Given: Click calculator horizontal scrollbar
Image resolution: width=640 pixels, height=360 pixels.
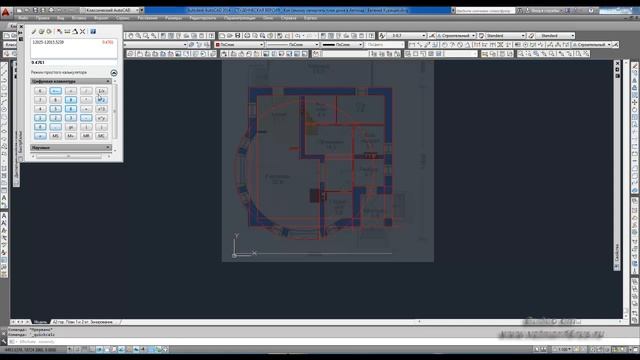Looking at the screenshot, I should coord(69,156).
